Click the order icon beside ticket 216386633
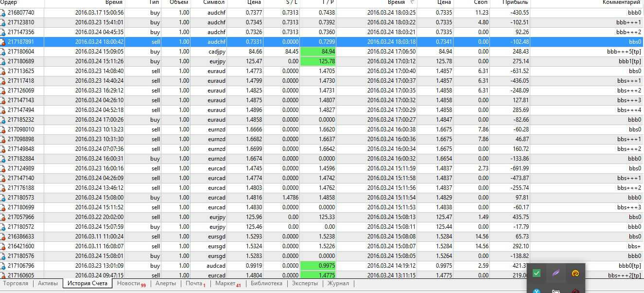 tap(3, 237)
